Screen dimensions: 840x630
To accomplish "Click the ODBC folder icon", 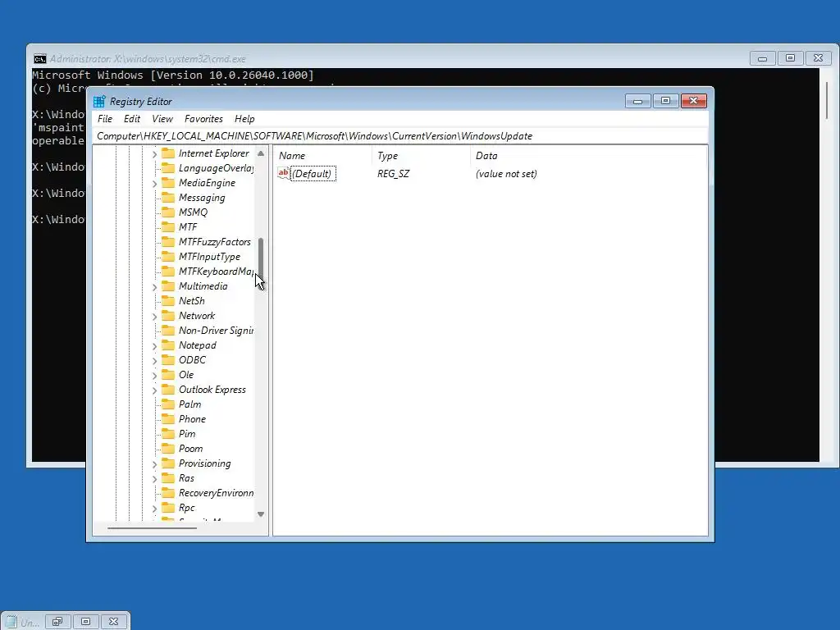I will 168,360.
